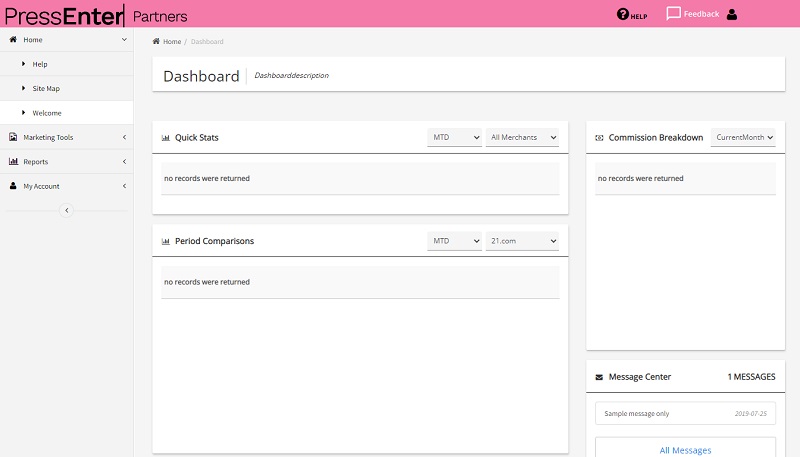Click the HELP label in header
The height and width of the screenshot is (457, 800).
pos(639,16)
